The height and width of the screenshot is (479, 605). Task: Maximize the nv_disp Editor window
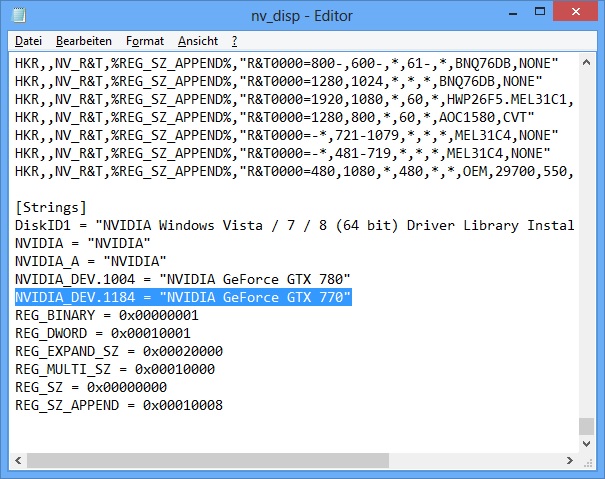540,12
